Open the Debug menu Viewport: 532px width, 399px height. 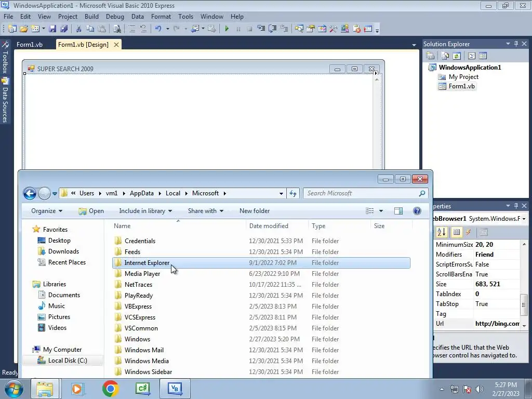115,16
